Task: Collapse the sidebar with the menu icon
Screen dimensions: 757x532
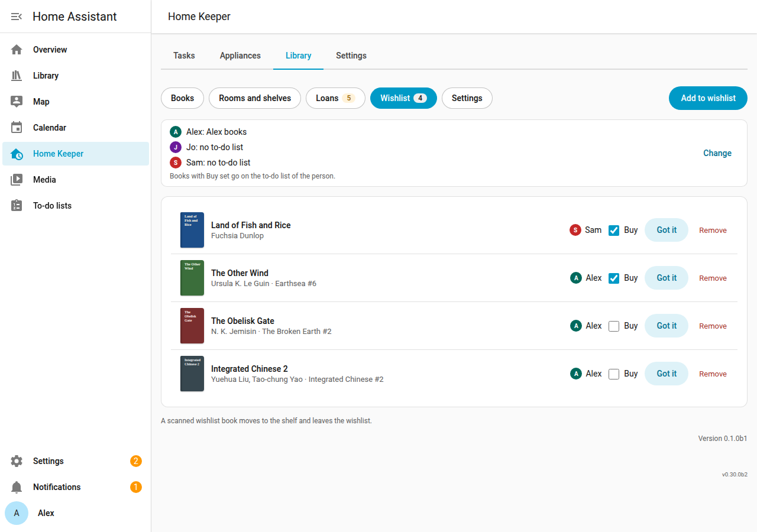Action: click(17, 17)
